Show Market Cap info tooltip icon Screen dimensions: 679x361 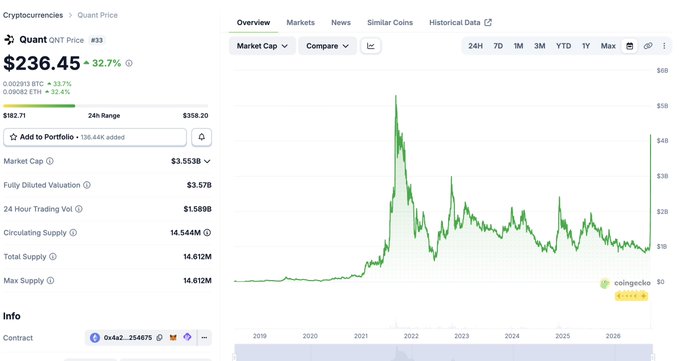click(50, 161)
